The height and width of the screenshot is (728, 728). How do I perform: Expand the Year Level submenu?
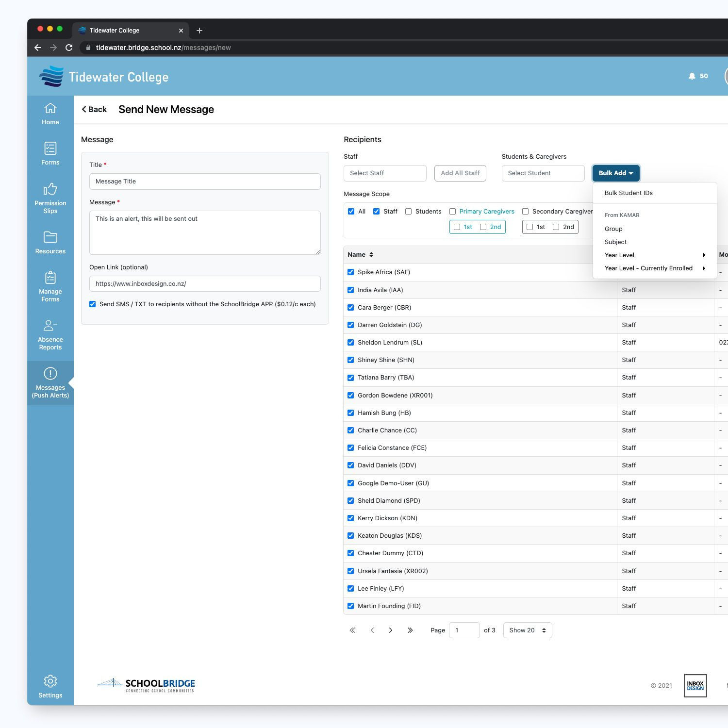(655, 255)
